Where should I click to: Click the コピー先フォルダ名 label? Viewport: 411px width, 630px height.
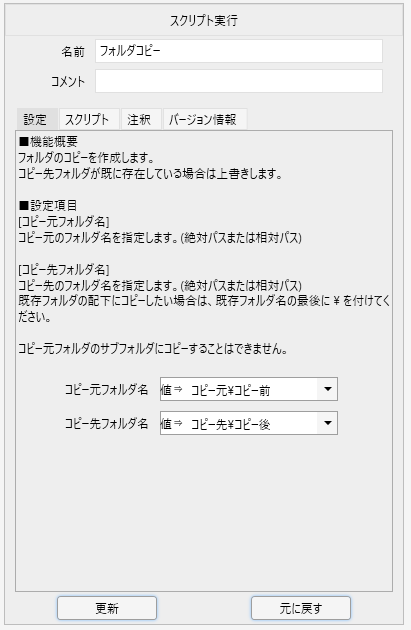tap(106, 423)
